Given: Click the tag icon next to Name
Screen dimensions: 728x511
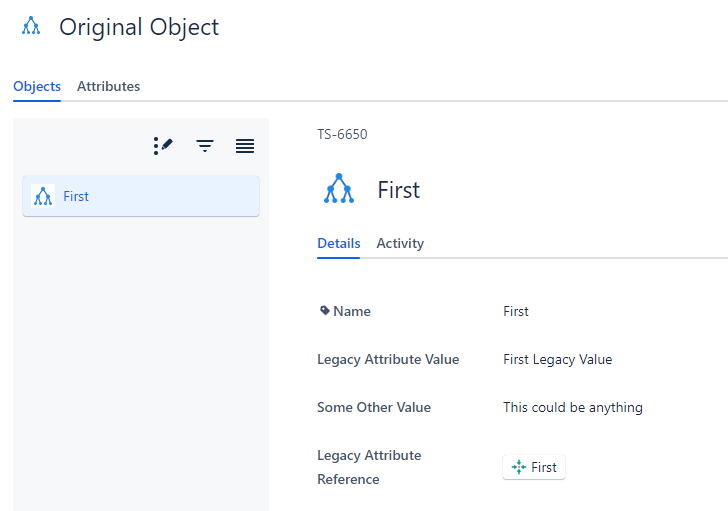Looking at the screenshot, I should 324,311.
